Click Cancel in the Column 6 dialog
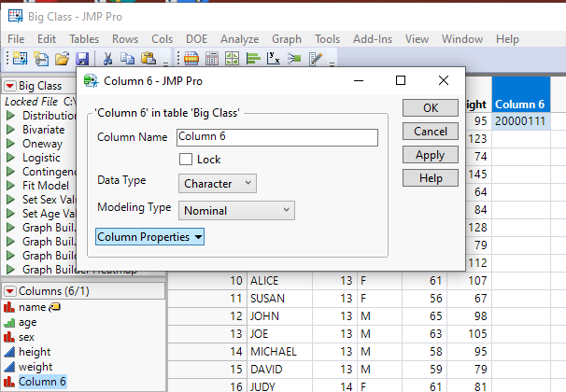566x392 pixels. coord(431,132)
